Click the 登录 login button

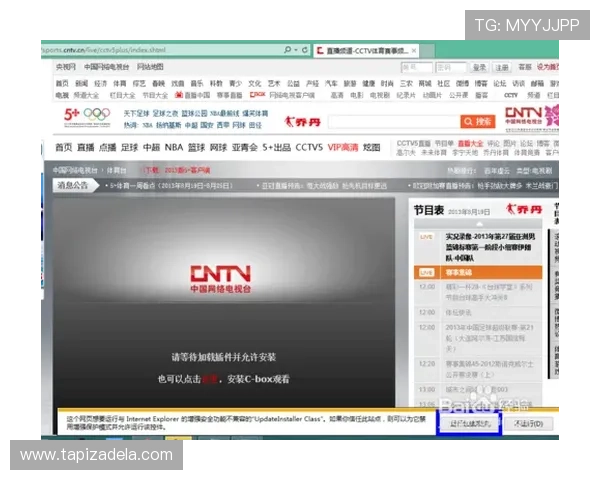click(x=479, y=67)
